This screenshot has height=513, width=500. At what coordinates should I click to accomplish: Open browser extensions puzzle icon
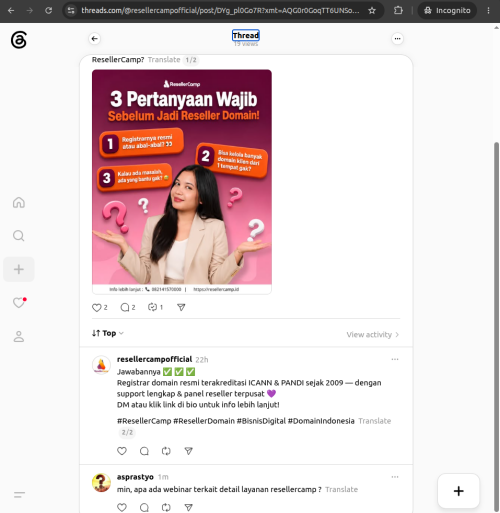(x=398, y=11)
